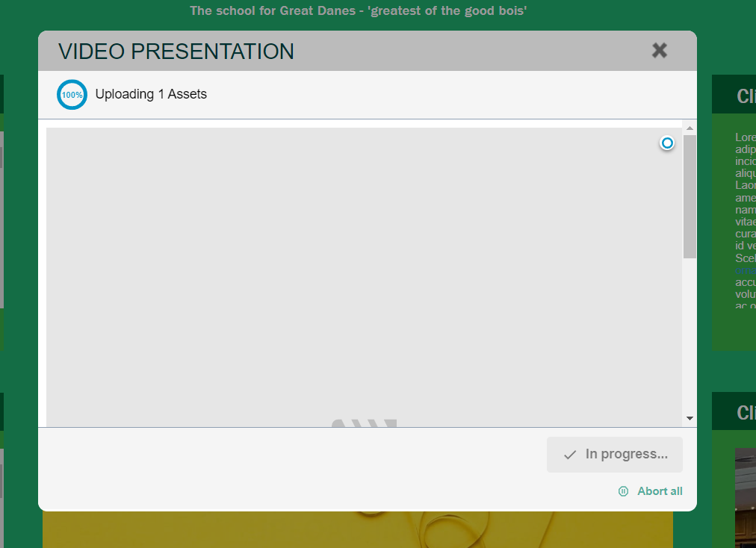
Task: Click the Great Danes school banner text at top
Action: tap(359, 10)
